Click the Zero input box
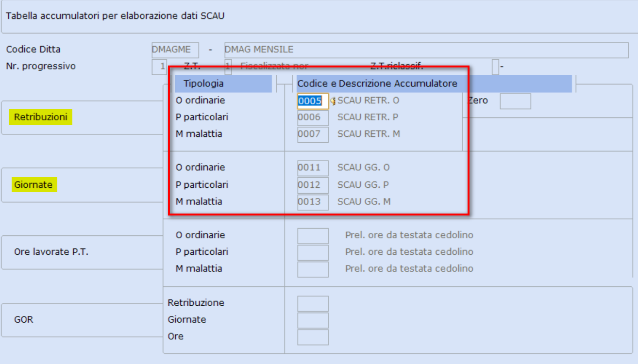Screen dimensions: 638x364 click(x=515, y=101)
